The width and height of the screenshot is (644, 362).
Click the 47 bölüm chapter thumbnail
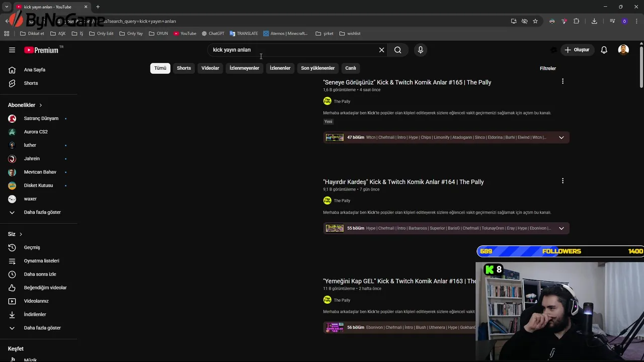coord(335,137)
